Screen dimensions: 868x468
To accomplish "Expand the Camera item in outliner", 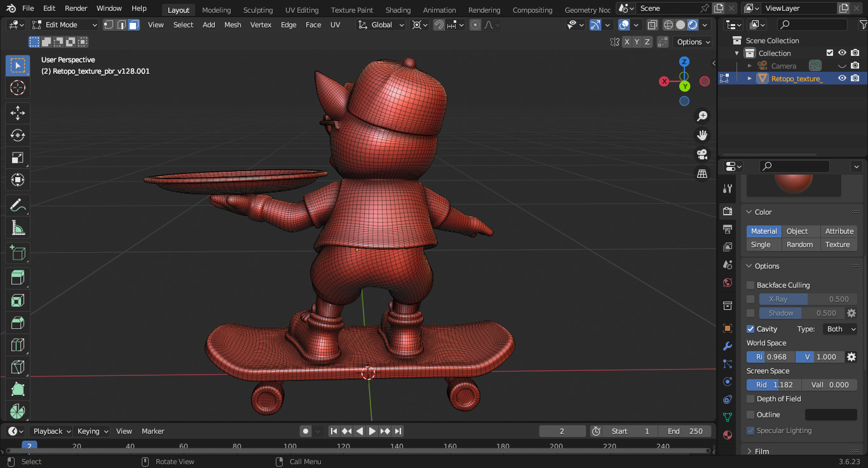I will coord(750,65).
